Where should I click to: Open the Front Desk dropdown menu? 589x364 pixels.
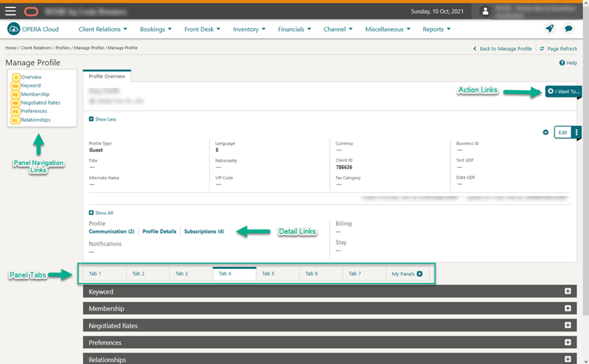202,29
